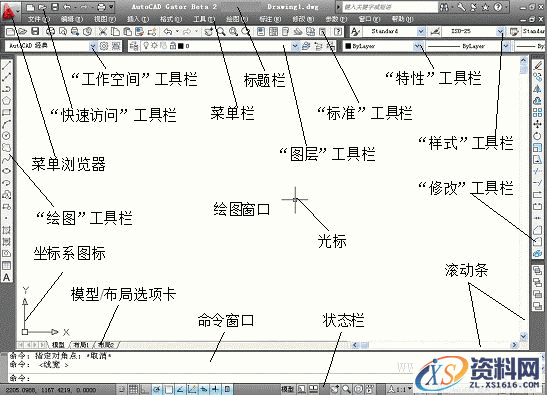Click the keyword search input field
The image size is (547, 395).
click(390, 7)
